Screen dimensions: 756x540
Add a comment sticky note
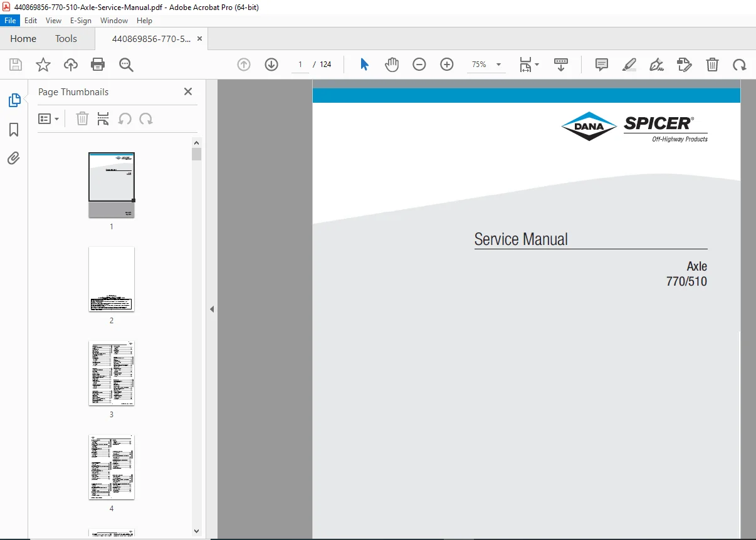[x=602, y=65]
